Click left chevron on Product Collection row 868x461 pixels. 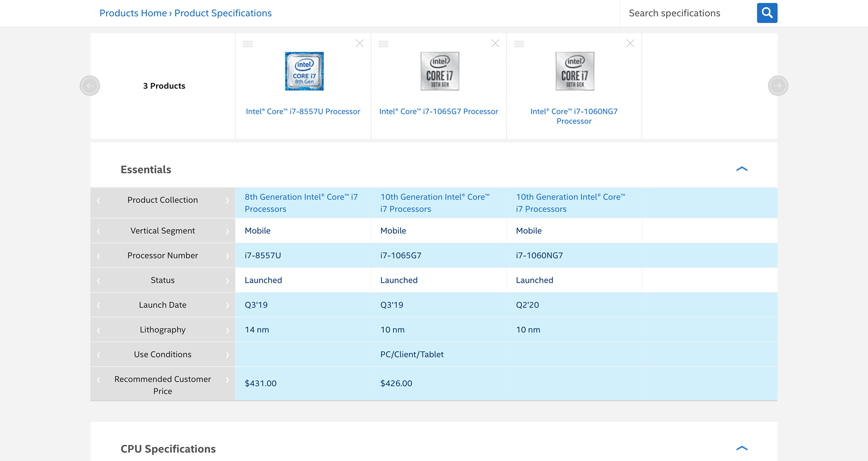[x=98, y=200]
